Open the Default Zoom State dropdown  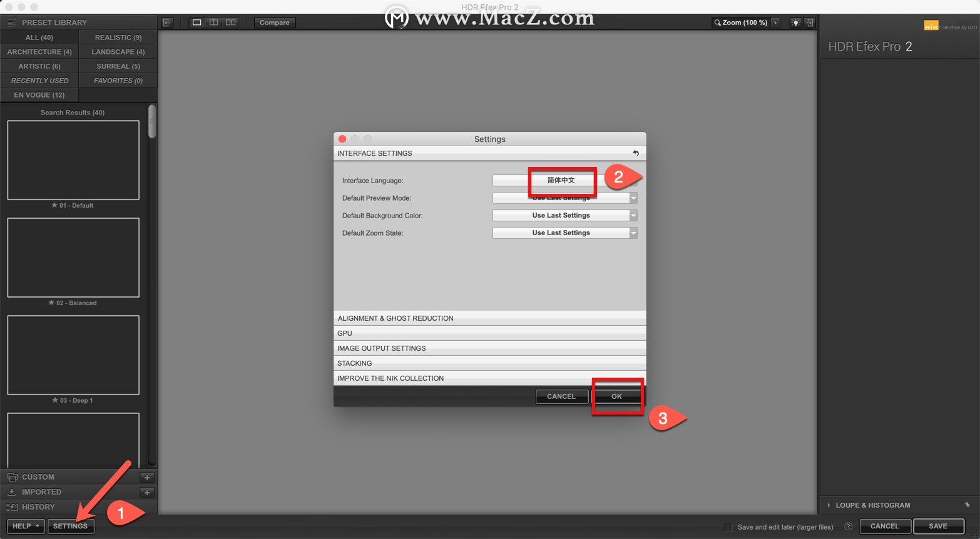click(x=565, y=233)
